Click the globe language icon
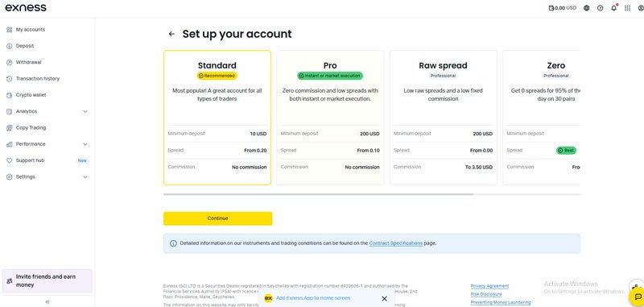 (x=587, y=8)
